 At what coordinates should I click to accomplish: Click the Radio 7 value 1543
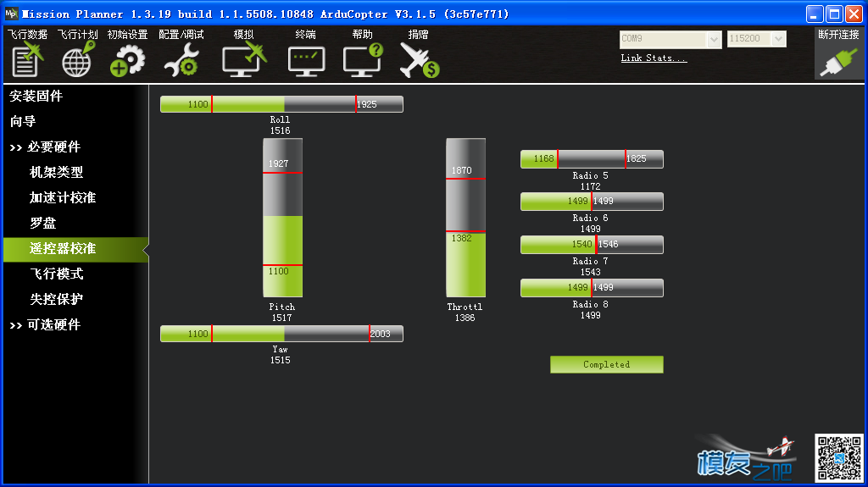click(591, 272)
